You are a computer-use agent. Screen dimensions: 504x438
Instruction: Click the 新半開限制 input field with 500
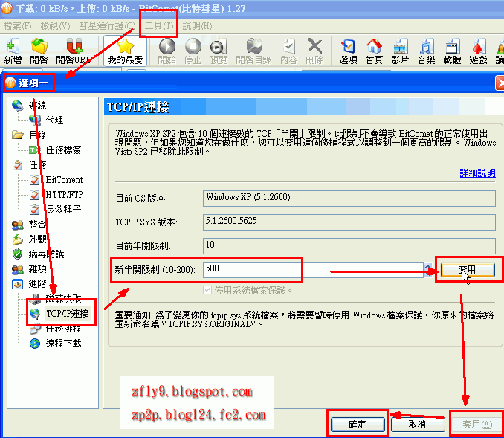pos(314,269)
